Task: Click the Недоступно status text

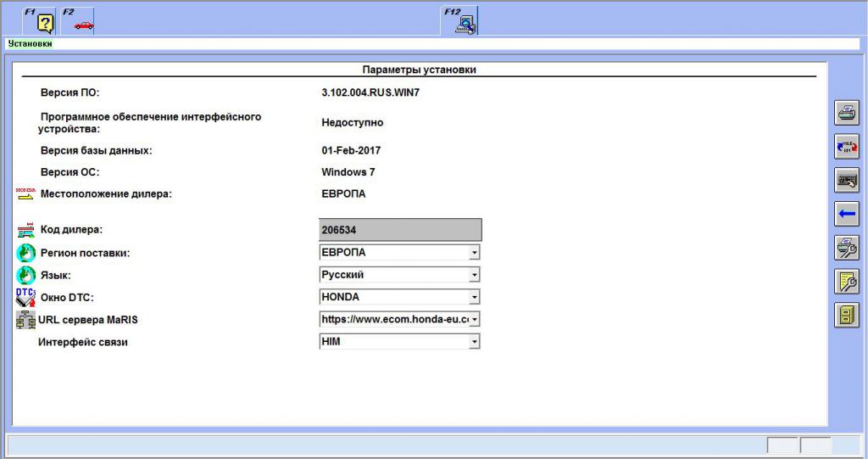Action: [352, 122]
